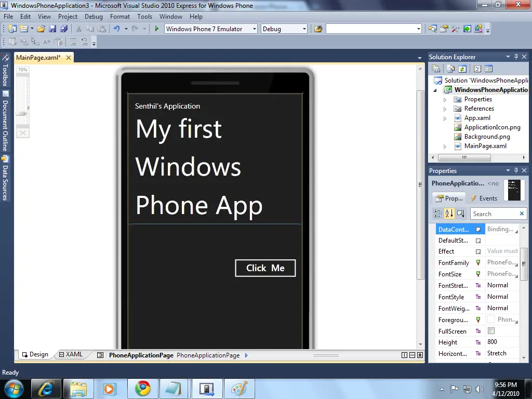Click the Open File folder icon

(41, 29)
